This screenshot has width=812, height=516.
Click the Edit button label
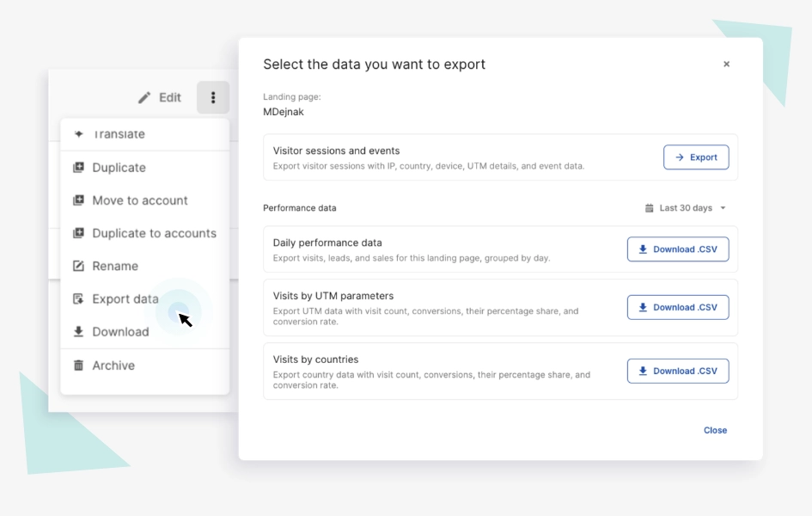point(170,97)
